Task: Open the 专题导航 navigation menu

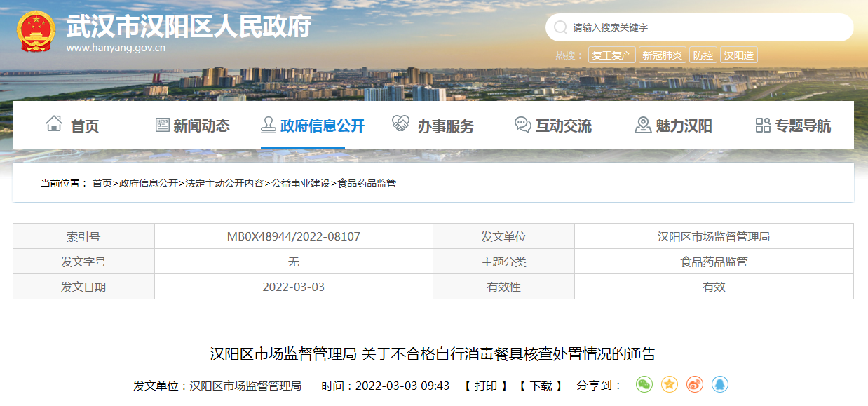Action: [803, 126]
